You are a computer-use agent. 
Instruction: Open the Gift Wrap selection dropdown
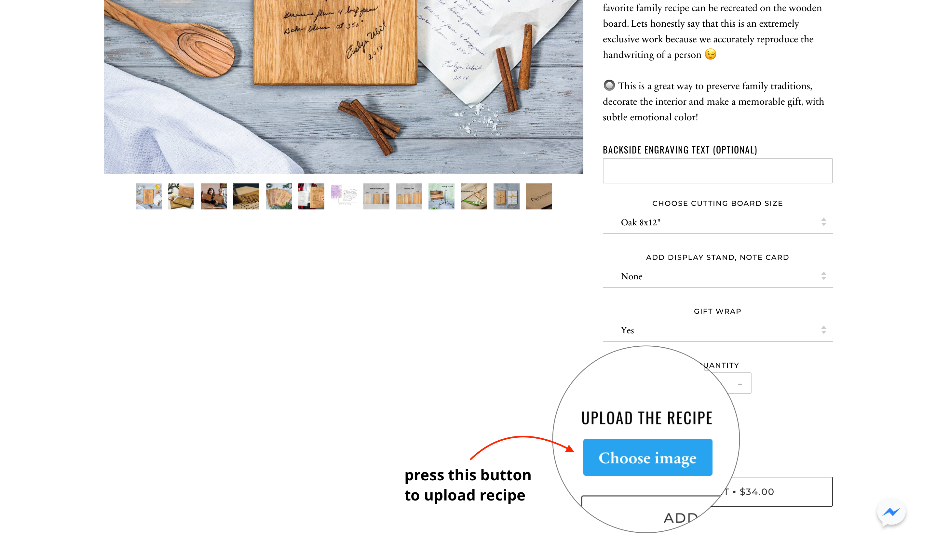point(718,330)
